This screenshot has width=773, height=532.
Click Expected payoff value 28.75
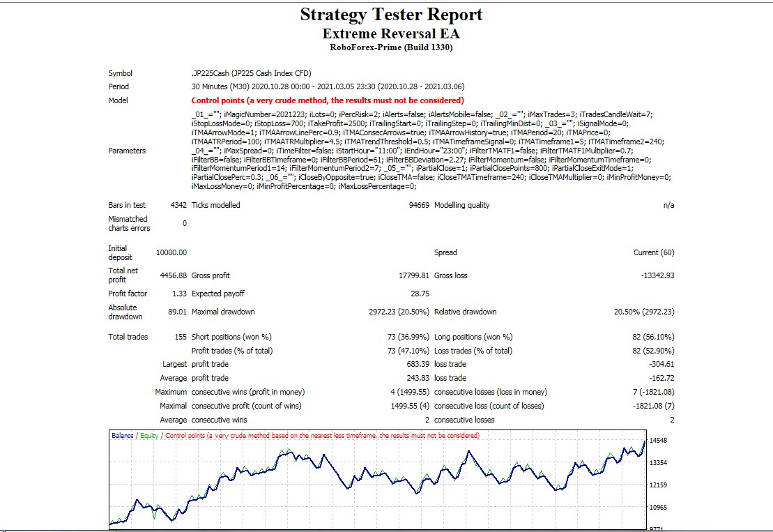point(420,294)
